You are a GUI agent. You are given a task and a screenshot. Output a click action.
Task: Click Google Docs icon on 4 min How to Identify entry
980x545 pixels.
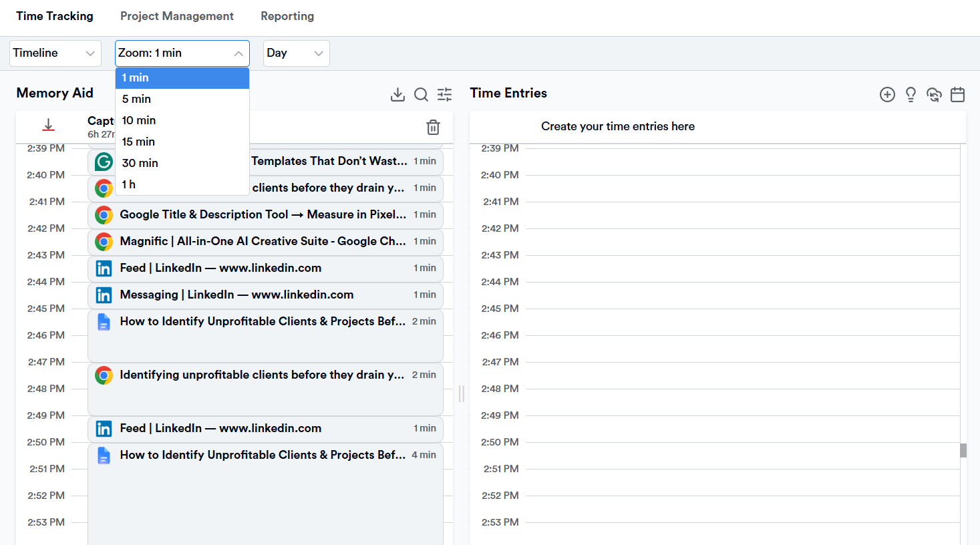tap(104, 455)
